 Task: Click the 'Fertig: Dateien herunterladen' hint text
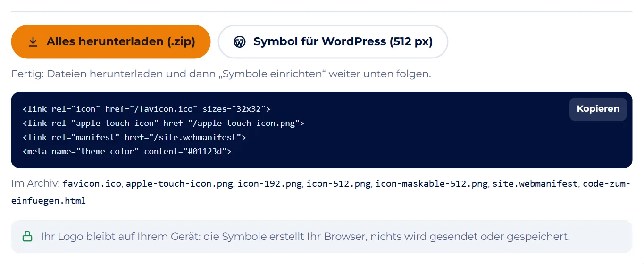click(221, 74)
